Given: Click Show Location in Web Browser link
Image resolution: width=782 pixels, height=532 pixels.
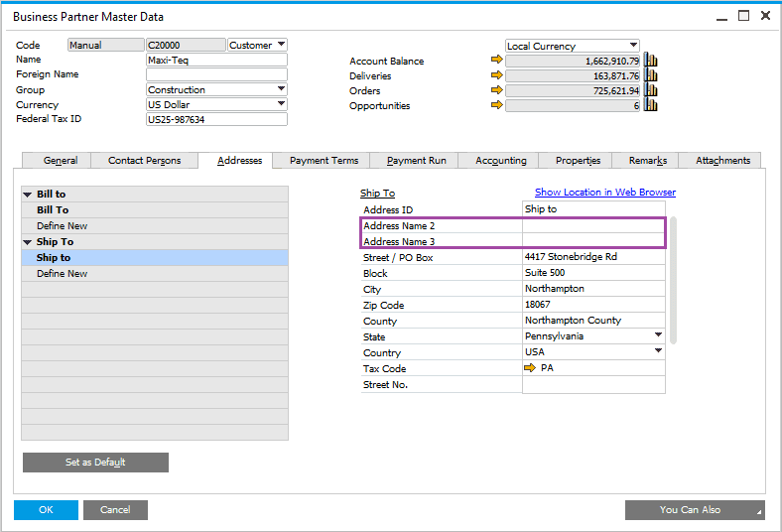Looking at the screenshot, I should click(x=604, y=193).
